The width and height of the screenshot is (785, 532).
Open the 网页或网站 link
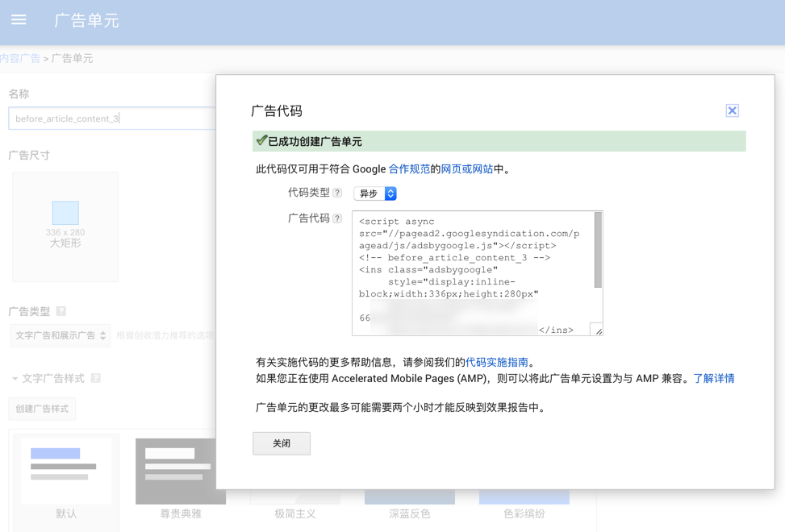click(x=466, y=169)
